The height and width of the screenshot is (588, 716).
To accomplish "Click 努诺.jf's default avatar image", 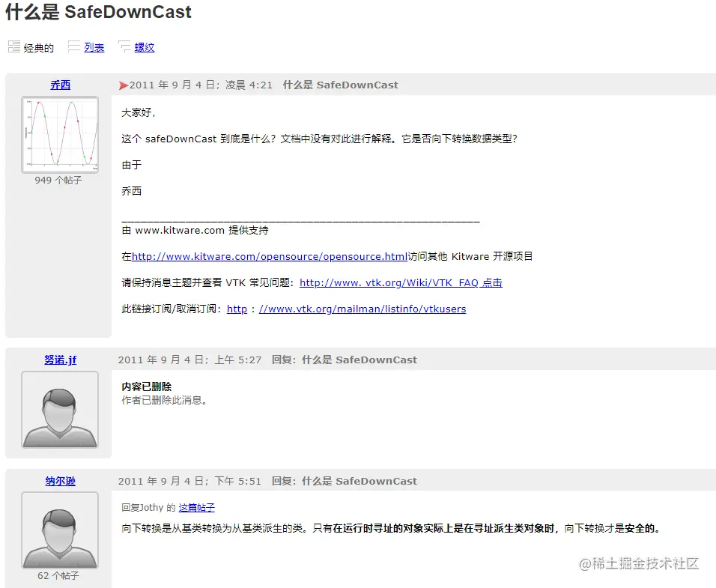I will pyautogui.click(x=60, y=410).
